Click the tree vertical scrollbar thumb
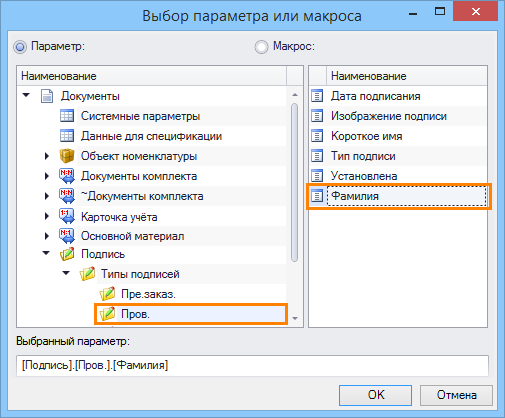This screenshot has width=505, height=418. [294, 183]
